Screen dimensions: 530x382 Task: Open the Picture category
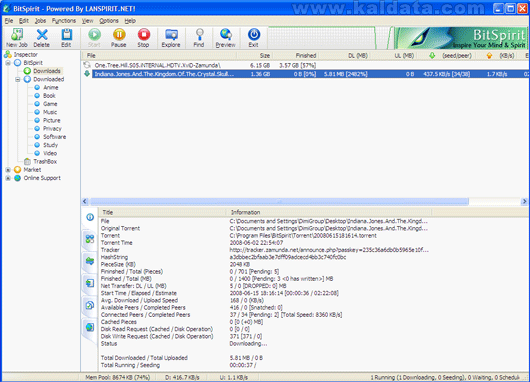52,120
